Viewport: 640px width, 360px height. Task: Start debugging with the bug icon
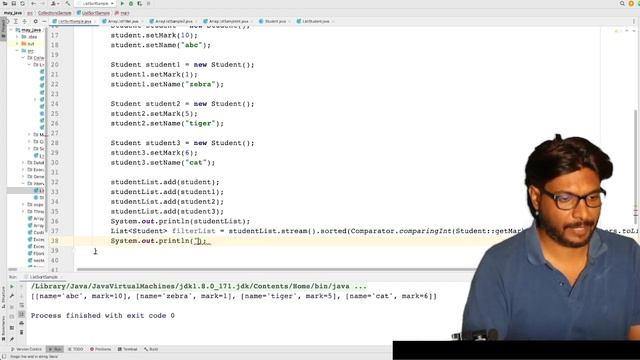coord(131,3)
